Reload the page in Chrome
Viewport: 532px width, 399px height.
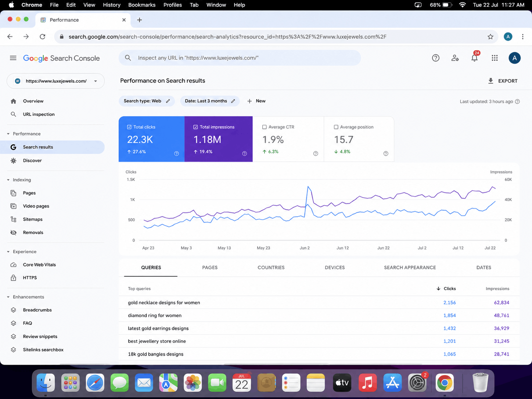(x=43, y=37)
